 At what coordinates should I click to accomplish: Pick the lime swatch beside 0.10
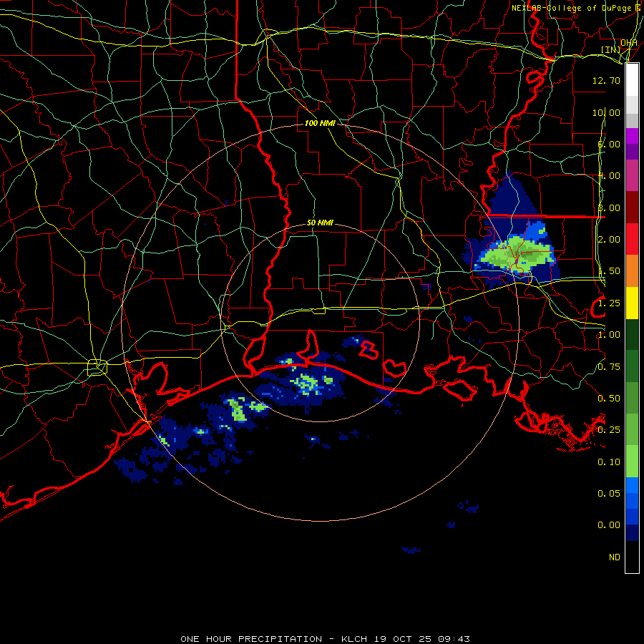[632, 462]
